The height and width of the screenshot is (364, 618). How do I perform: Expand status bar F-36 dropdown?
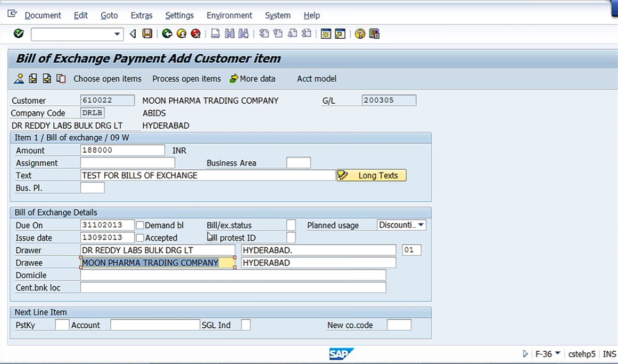pos(557,353)
